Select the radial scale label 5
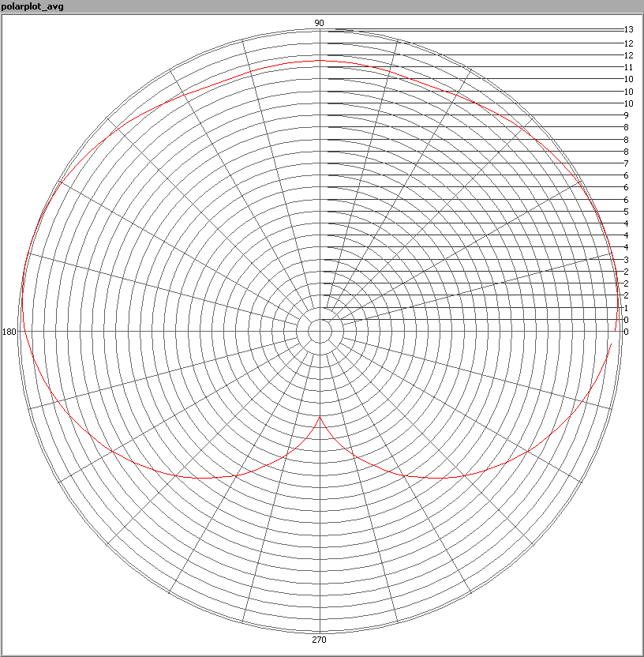The width and height of the screenshot is (644, 657). pos(626,212)
